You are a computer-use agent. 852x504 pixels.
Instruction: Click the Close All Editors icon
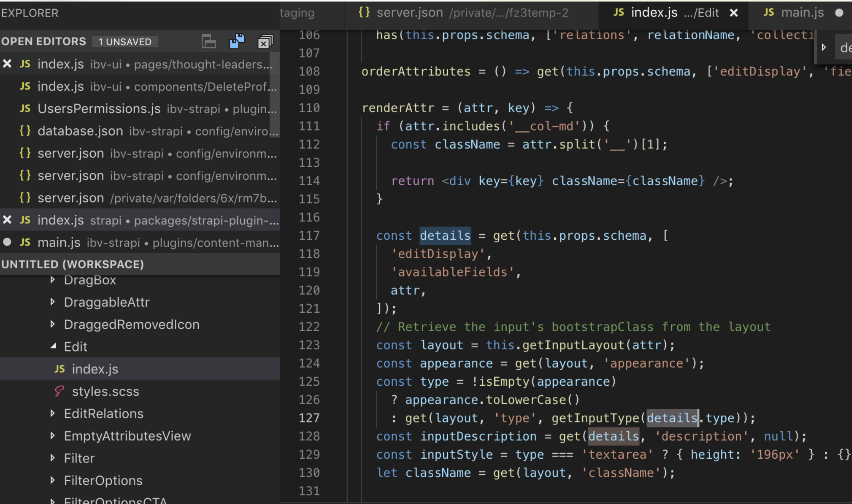click(x=265, y=41)
